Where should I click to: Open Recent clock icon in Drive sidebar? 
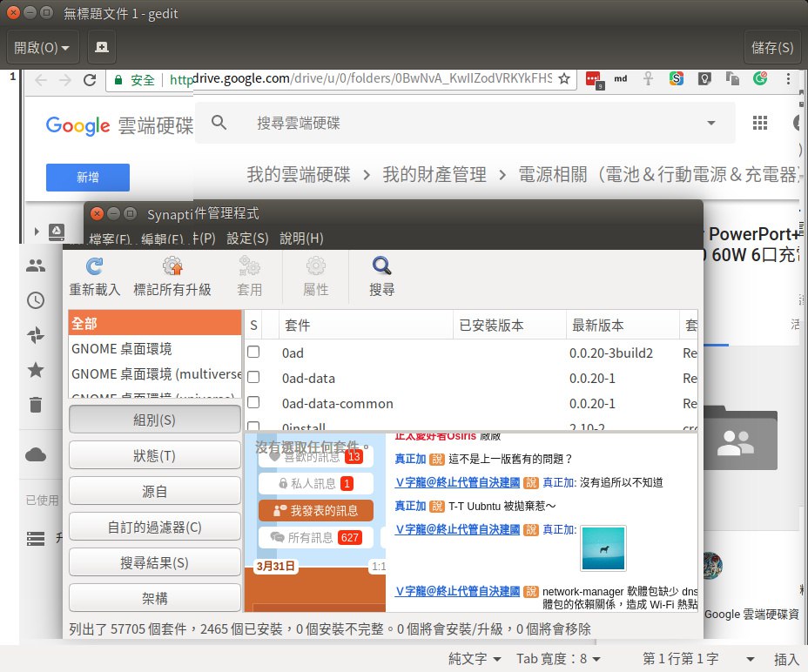pos(36,300)
